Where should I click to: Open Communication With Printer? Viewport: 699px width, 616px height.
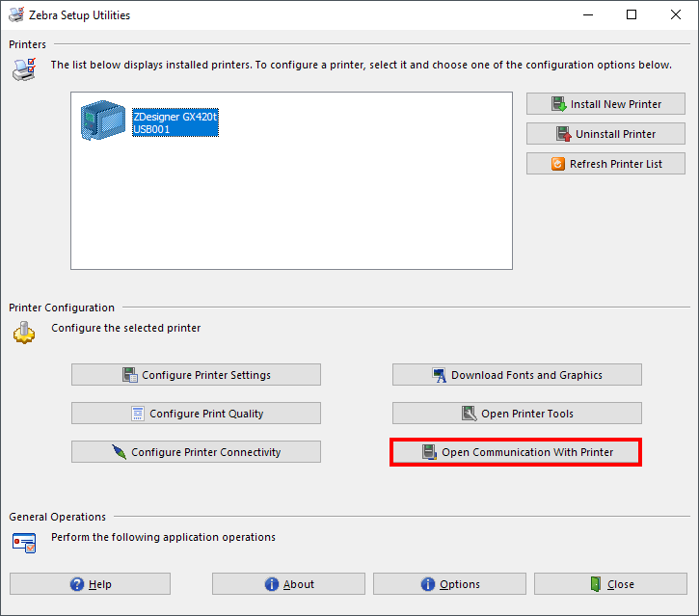click(516, 452)
